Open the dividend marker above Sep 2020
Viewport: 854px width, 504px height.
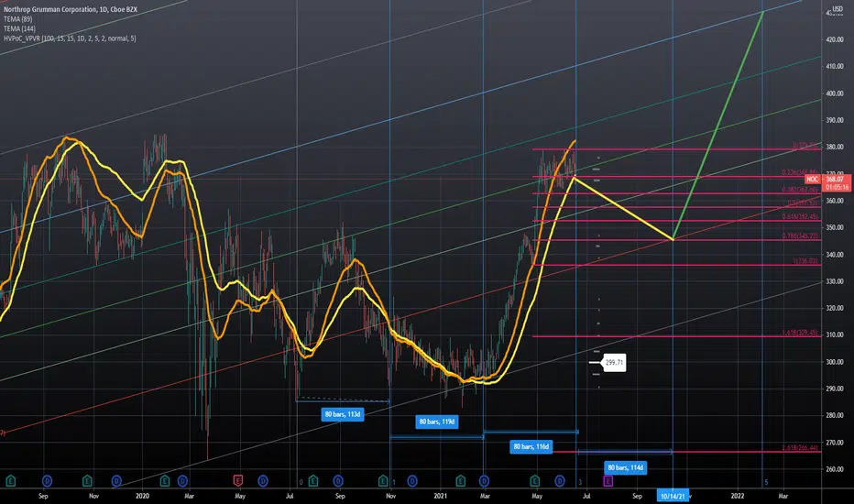click(338, 480)
